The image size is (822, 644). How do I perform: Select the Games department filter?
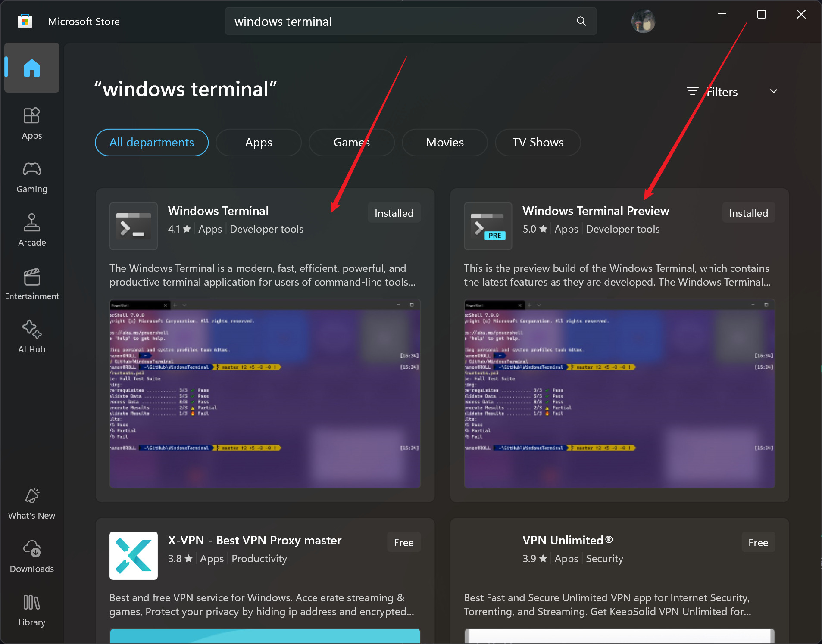(352, 143)
